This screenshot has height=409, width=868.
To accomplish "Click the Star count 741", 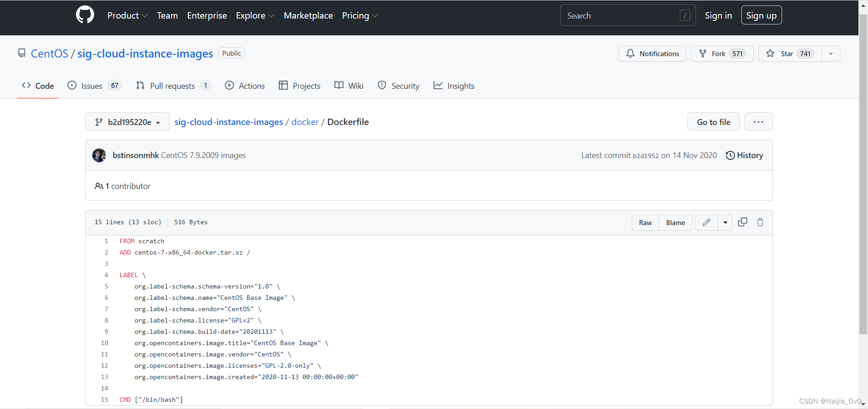I will (805, 53).
